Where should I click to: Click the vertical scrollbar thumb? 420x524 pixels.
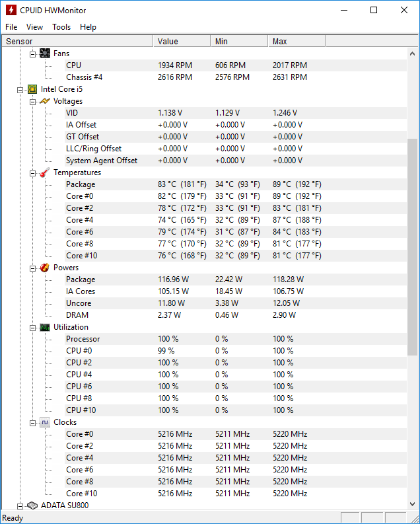(412, 247)
